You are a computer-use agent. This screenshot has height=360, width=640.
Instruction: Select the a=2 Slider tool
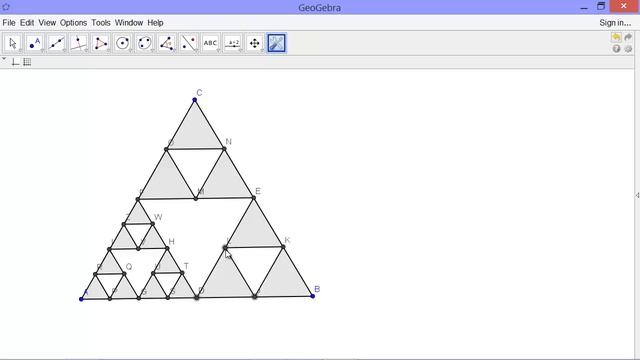[233, 43]
